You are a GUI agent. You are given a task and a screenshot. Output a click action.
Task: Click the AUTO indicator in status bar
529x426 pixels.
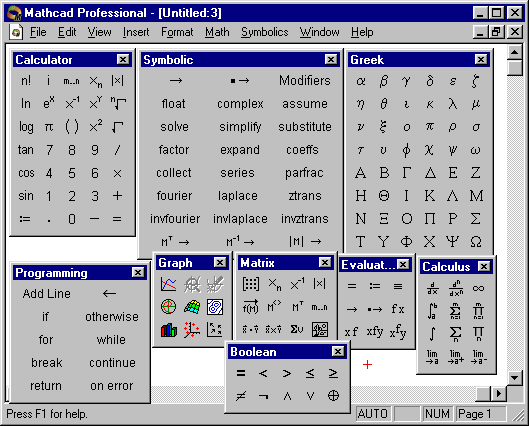(373, 414)
